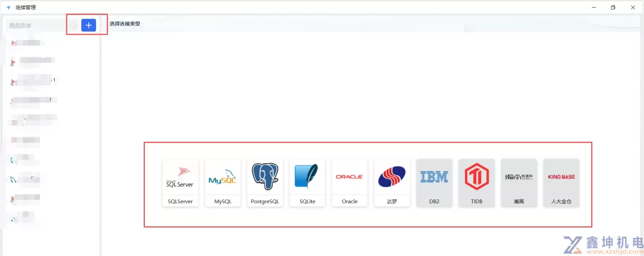644x256 pixels.
Task: Choose the TIDB connection card
Action: 477,182
